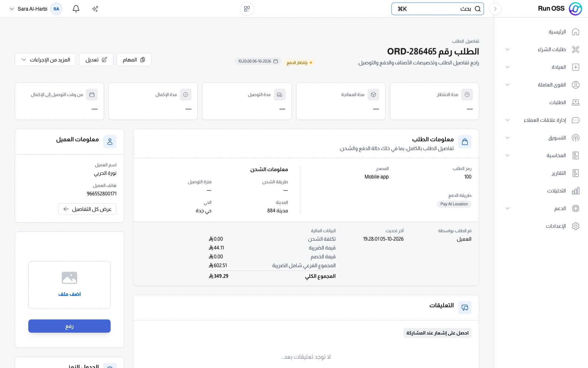
Task: Click the مدة الانتظار clock icon
Action: [x=467, y=95]
